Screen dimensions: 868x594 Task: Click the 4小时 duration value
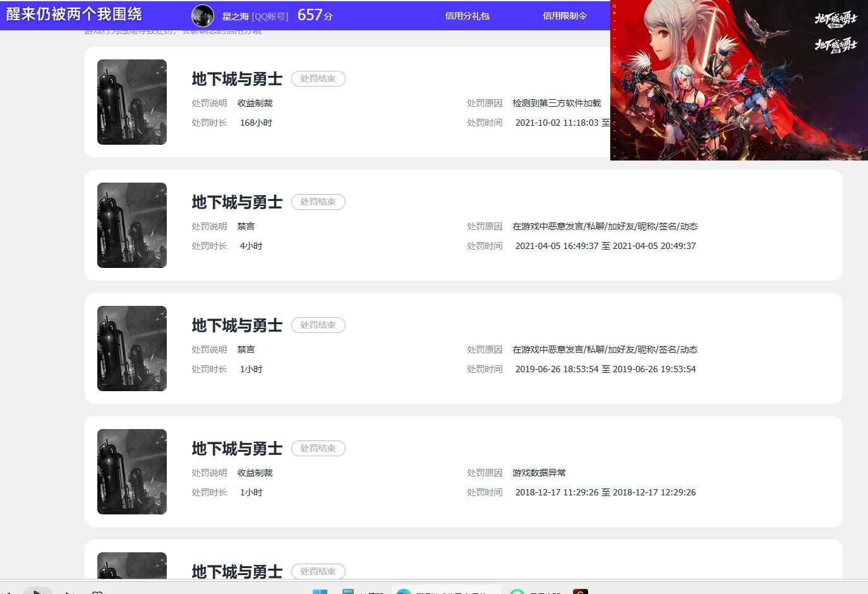coord(251,246)
